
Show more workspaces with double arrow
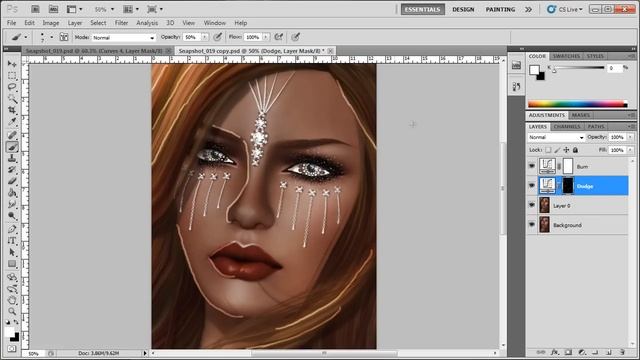tap(529, 9)
